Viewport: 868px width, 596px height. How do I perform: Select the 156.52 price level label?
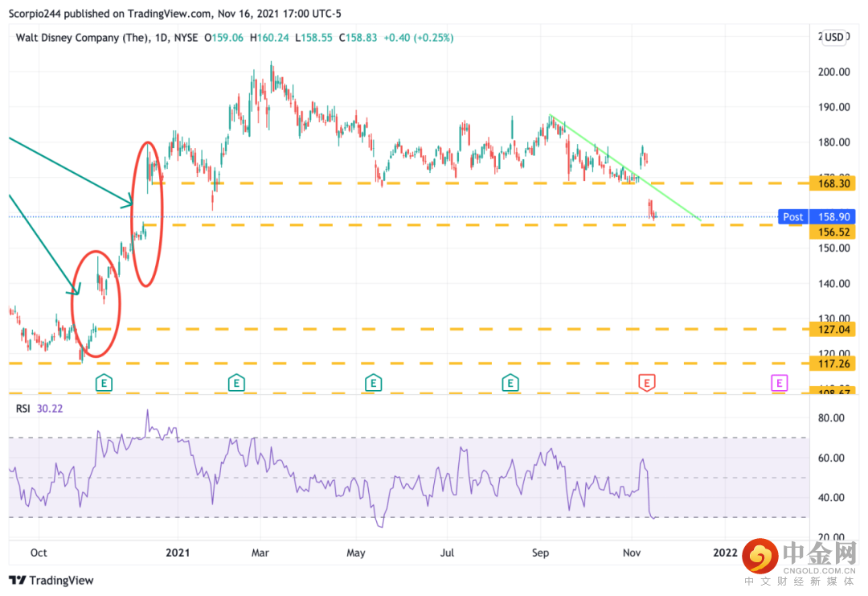[x=833, y=232]
